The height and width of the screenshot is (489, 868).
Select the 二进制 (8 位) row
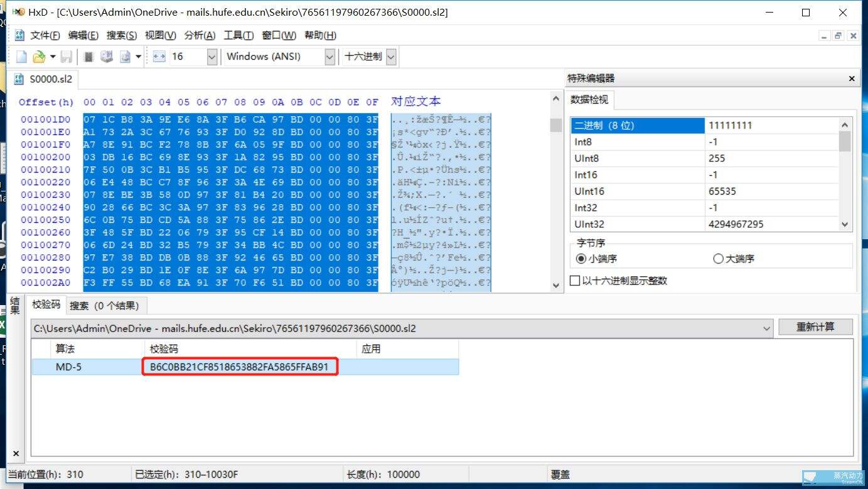(705, 126)
